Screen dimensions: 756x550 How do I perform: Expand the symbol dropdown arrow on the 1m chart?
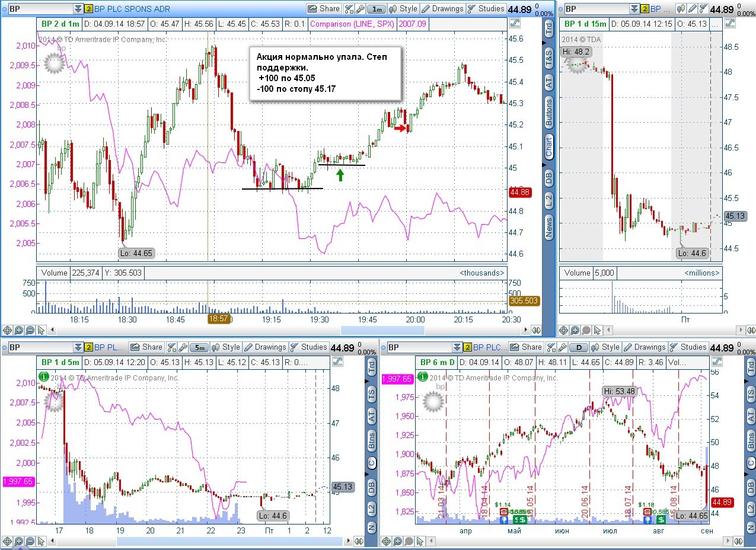pos(78,9)
